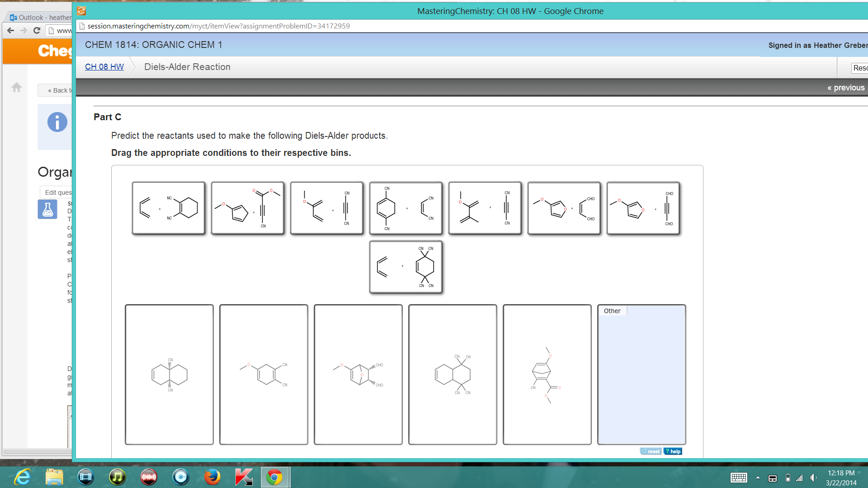Click the page document icon in the address bar
The width and height of the screenshot is (868, 488).
[82, 26]
